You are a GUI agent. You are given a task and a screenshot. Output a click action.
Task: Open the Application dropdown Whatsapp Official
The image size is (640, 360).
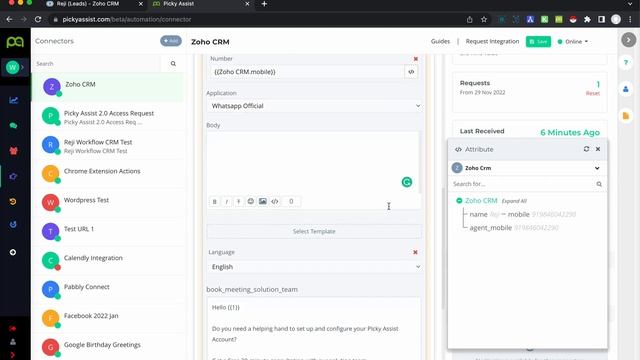pyautogui.click(x=314, y=106)
